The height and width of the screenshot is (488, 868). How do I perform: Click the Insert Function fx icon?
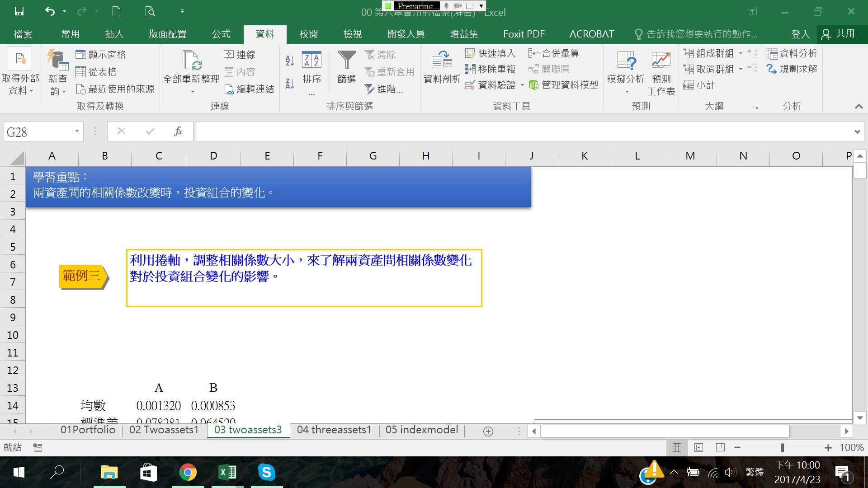tap(178, 131)
